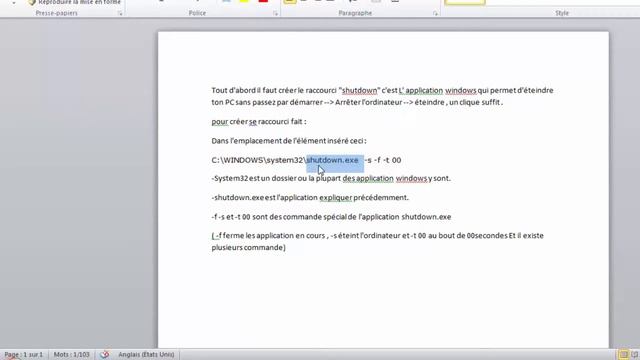Open the Paragraphe group dialog launcher
The image size is (640, 360).
point(435,13)
